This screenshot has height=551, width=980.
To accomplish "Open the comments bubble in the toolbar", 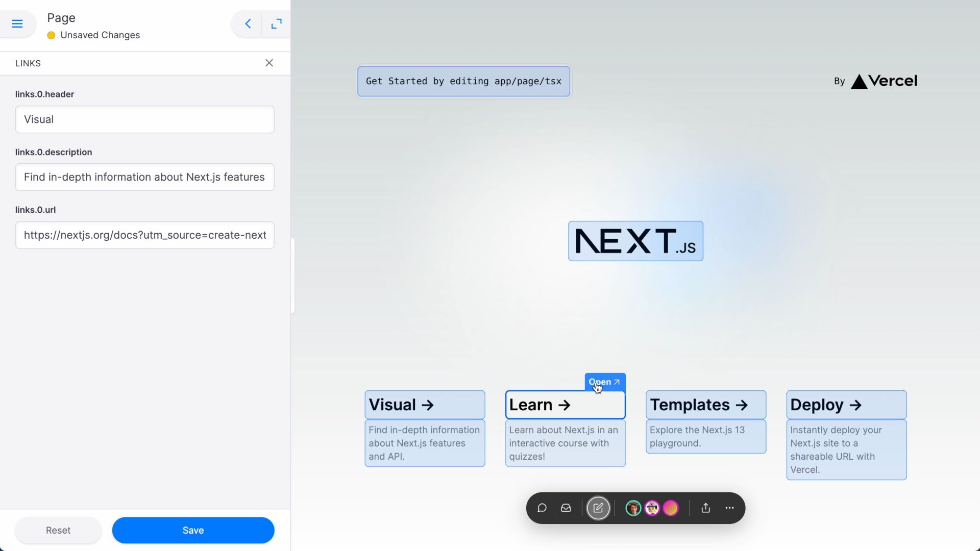I will tap(542, 508).
